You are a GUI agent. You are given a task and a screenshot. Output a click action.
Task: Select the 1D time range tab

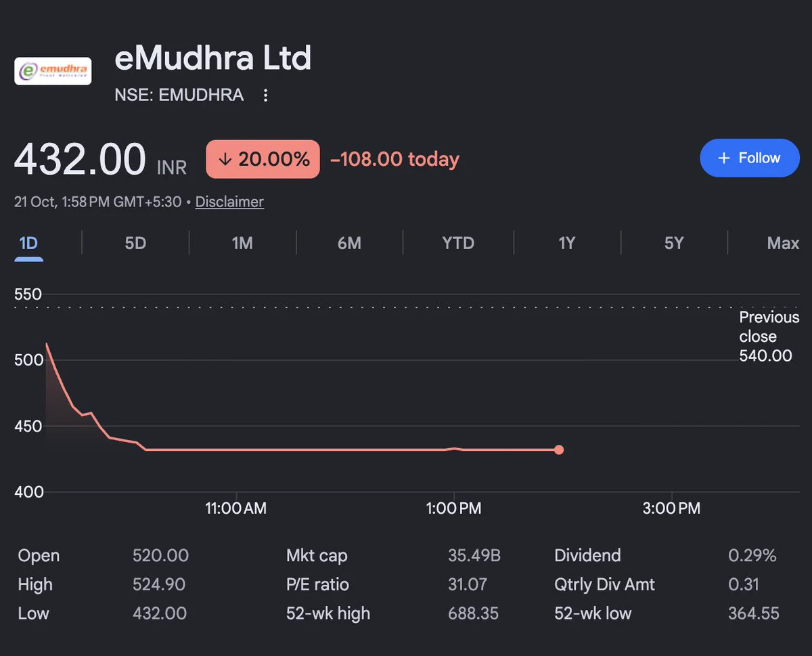tap(28, 243)
